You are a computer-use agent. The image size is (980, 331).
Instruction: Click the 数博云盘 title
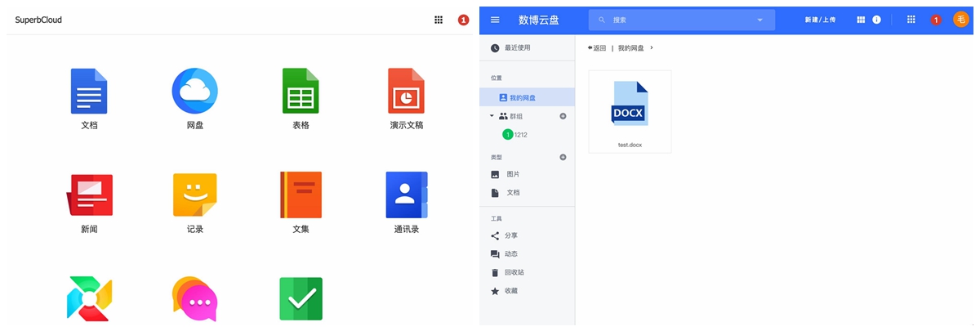tap(539, 20)
